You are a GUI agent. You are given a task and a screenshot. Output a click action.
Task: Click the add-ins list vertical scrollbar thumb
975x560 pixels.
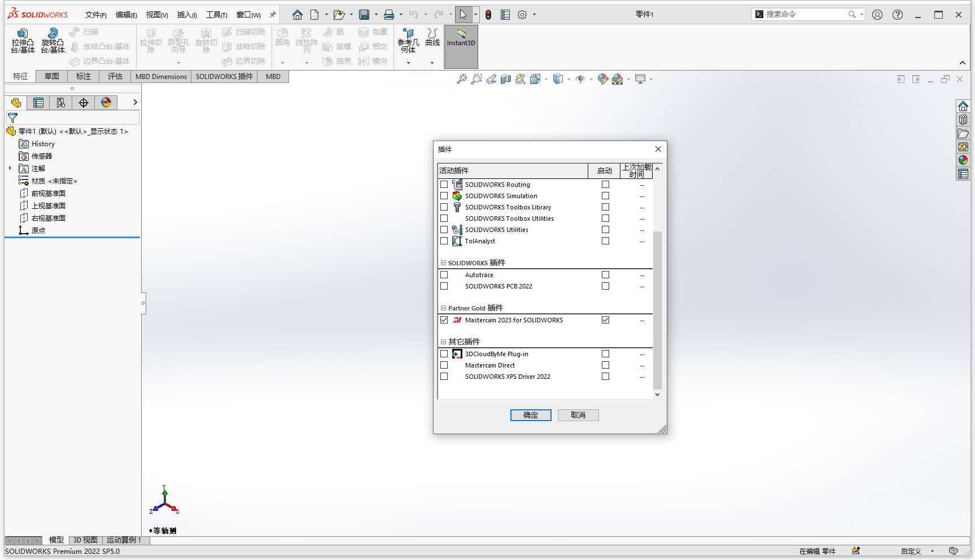point(657,310)
